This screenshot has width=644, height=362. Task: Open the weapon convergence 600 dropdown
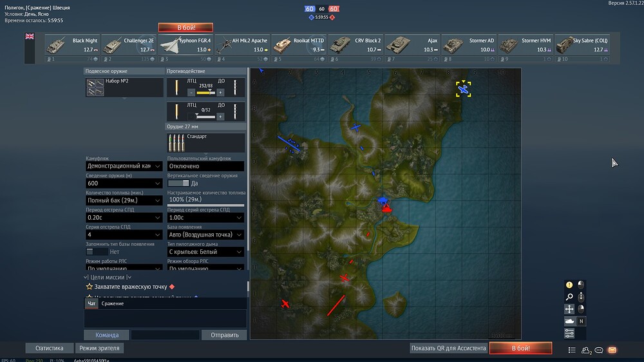coord(124,184)
